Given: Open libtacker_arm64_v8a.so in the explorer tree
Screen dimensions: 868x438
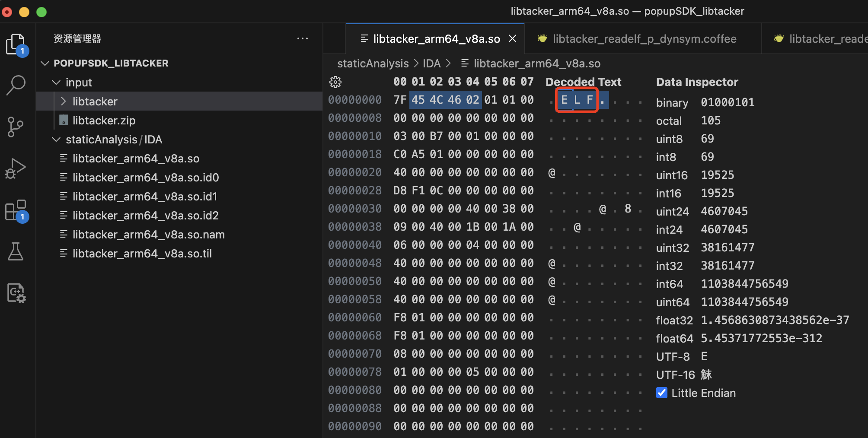Looking at the screenshot, I should 179,158.
